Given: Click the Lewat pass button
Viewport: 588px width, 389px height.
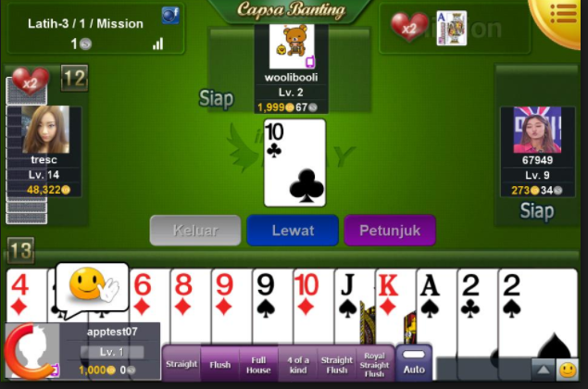Looking at the screenshot, I should point(293,231).
